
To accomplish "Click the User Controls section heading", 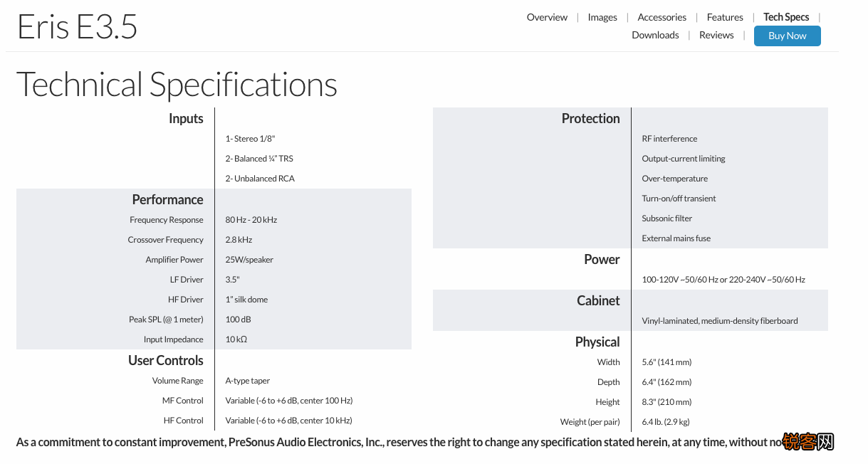I will 166,361.
